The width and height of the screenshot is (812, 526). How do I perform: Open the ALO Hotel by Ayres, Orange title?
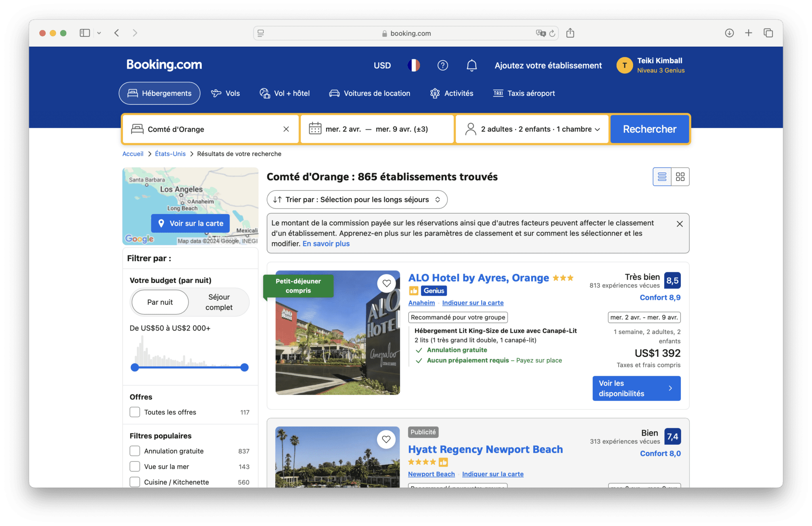pyautogui.click(x=479, y=278)
